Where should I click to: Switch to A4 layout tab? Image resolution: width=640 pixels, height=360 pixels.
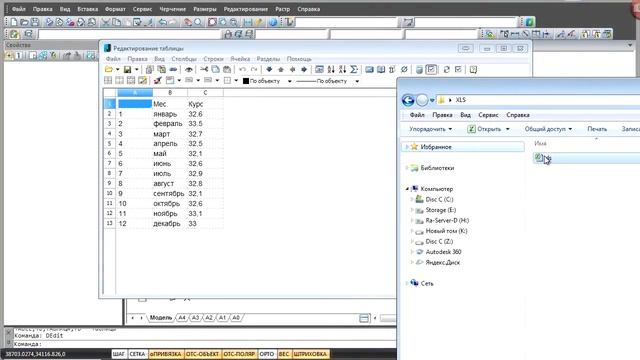click(182, 318)
